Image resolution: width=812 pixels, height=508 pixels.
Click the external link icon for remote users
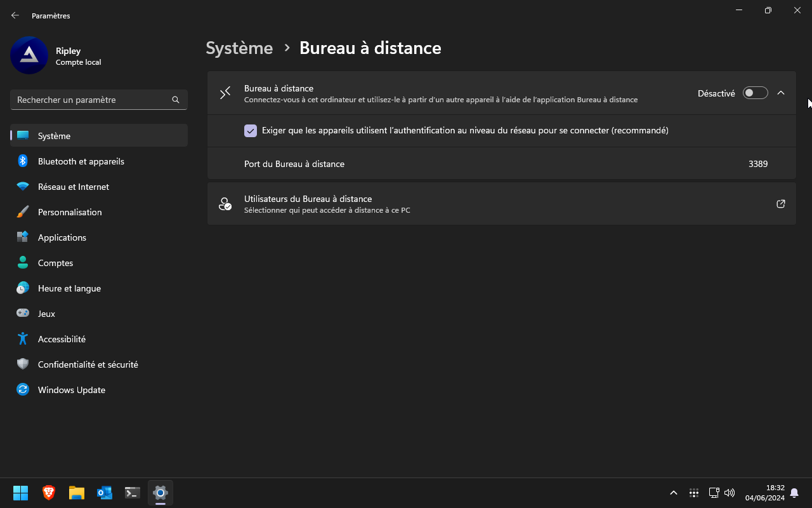click(x=781, y=204)
